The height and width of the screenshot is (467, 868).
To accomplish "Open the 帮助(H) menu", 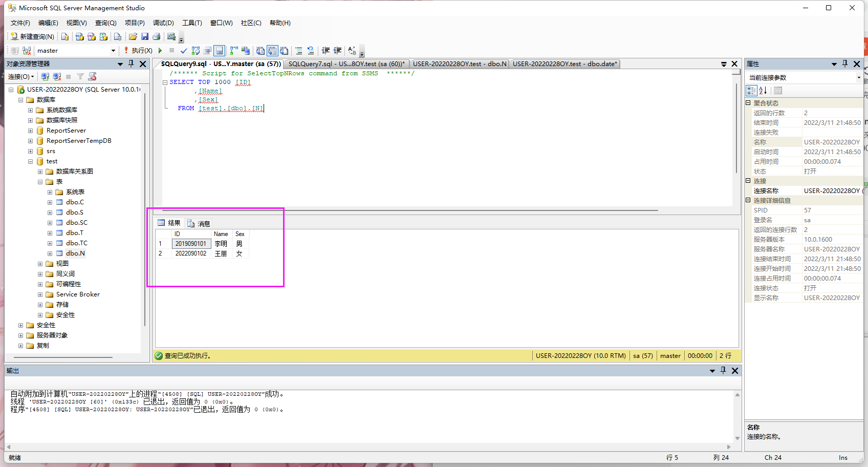I will click(x=280, y=23).
